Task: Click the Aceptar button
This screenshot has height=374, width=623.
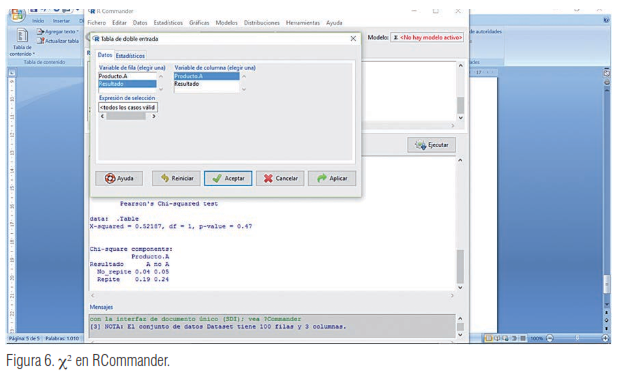Action: [x=228, y=178]
